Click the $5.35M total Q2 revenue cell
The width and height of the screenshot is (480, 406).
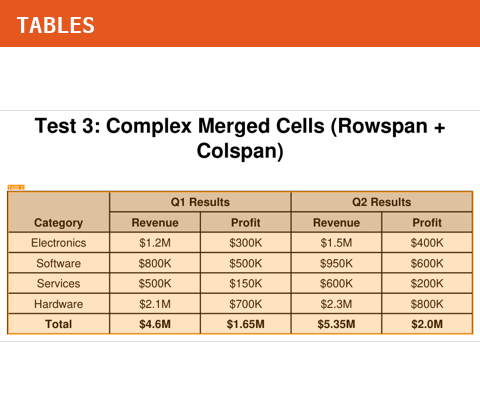click(x=336, y=324)
